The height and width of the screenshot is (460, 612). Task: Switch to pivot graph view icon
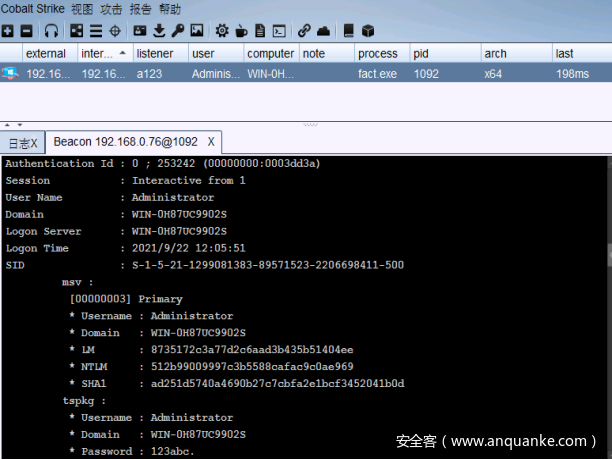coord(76,30)
